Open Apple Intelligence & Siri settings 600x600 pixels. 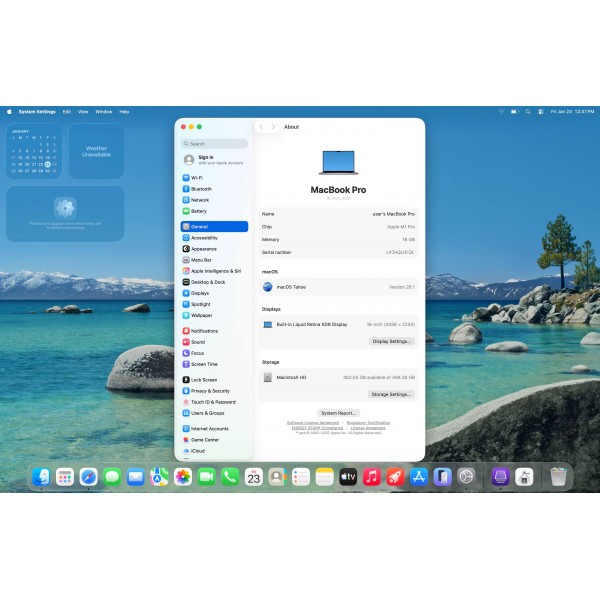[215, 271]
